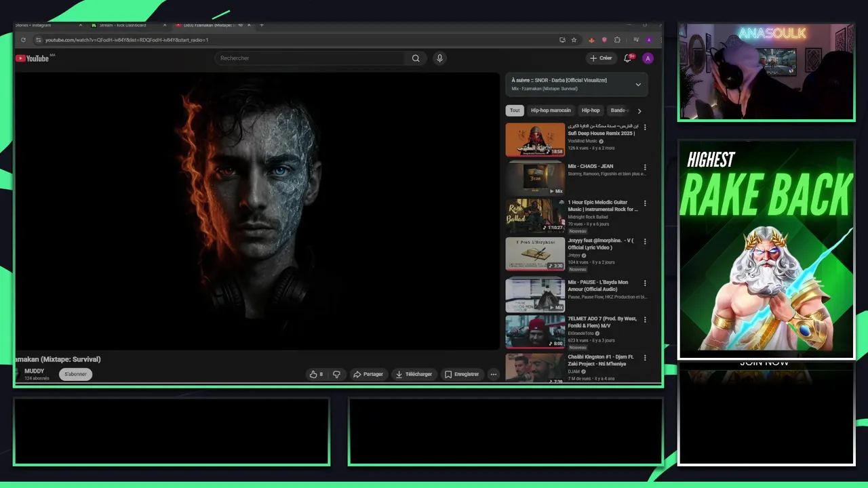Show more filter chips with the right arrow

point(639,110)
